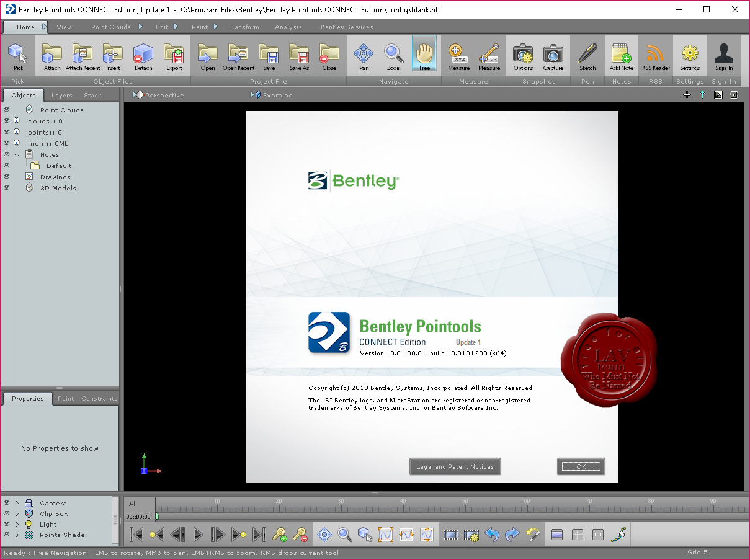Select the Zoom magnifier tool
The width and height of the screenshot is (750, 560).
tap(394, 57)
